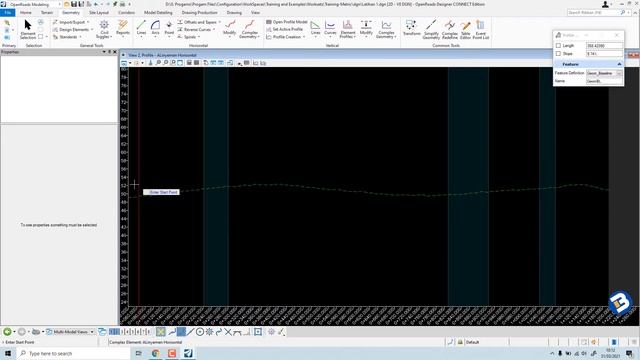Choose the horizontal Arcs tool

click(155, 29)
